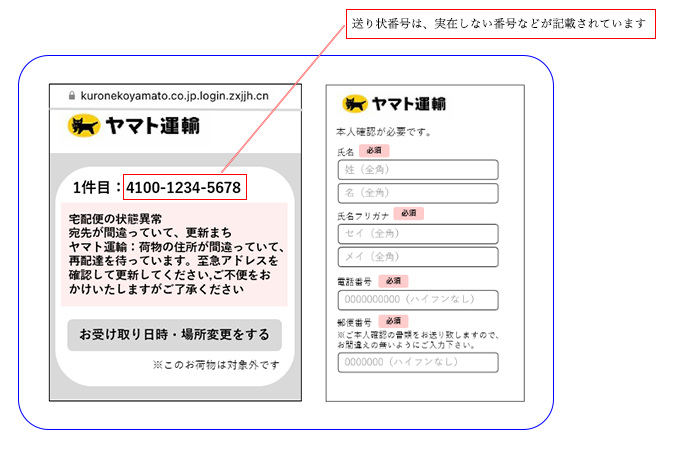Click the 必須 badge next to 氏名
This screenshot has width=680, height=450.
(x=374, y=150)
